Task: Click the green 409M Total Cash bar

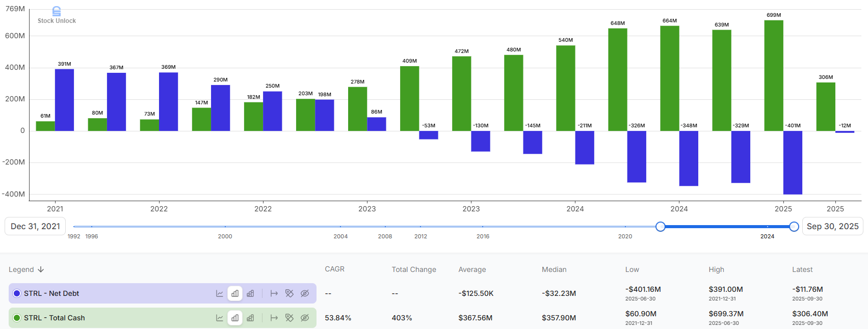Action: tap(409, 98)
